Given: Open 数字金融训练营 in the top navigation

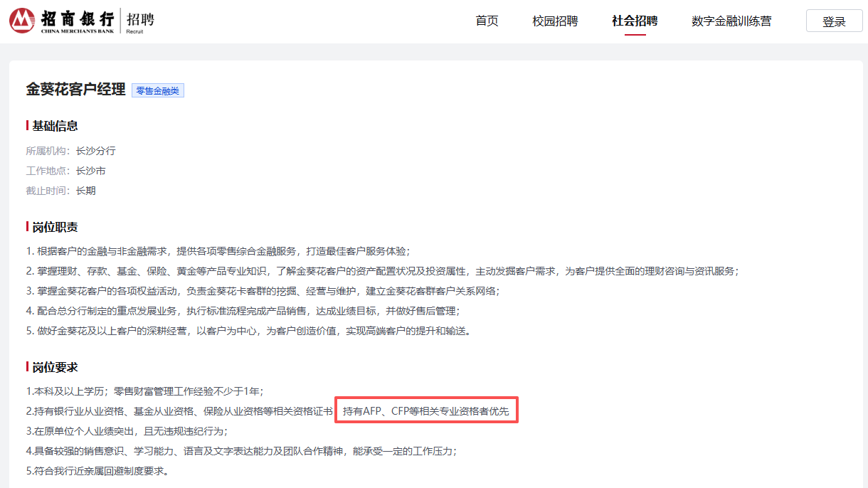Looking at the screenshot, I should click(731, 21).
